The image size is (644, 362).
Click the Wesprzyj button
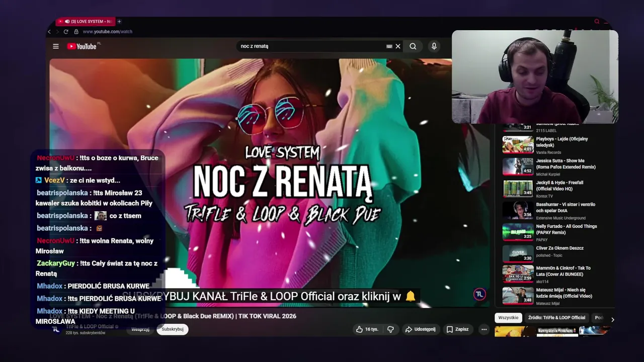click(140, 329)
